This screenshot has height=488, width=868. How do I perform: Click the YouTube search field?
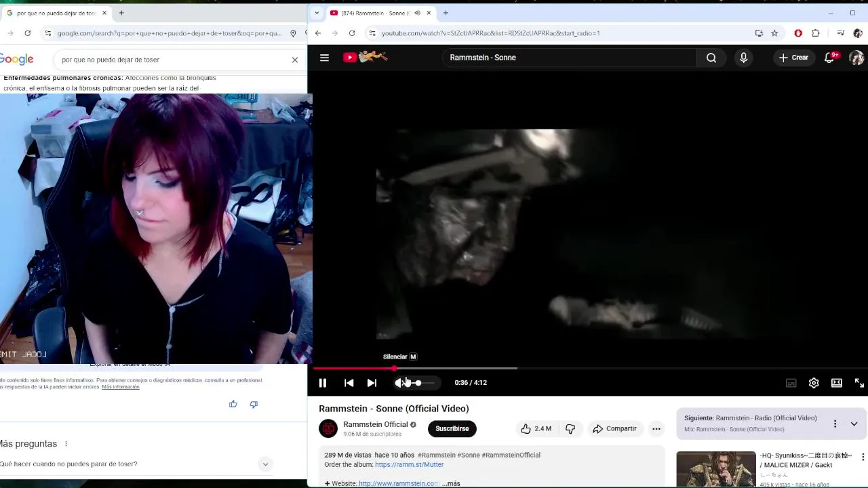tap(570, 58)
